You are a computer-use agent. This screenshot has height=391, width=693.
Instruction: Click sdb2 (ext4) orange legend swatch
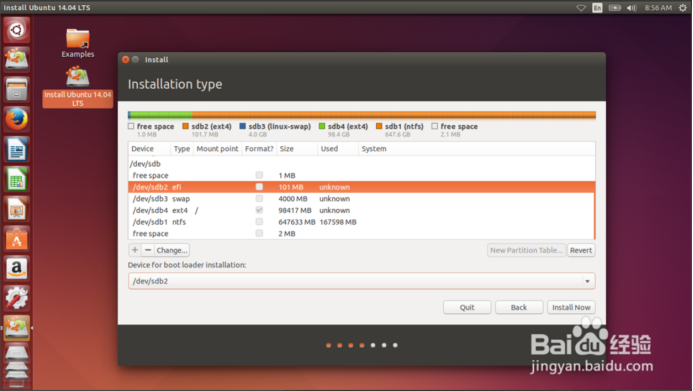[x=186, y=126]
